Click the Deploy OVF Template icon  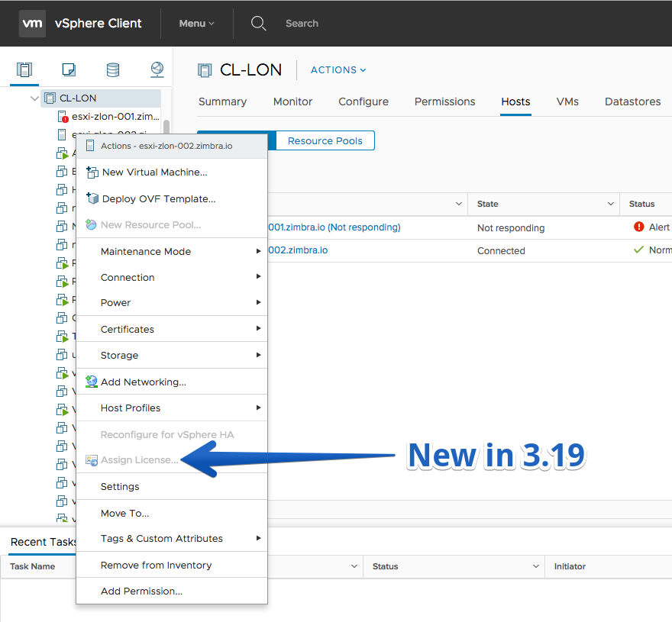pos(92,198)
